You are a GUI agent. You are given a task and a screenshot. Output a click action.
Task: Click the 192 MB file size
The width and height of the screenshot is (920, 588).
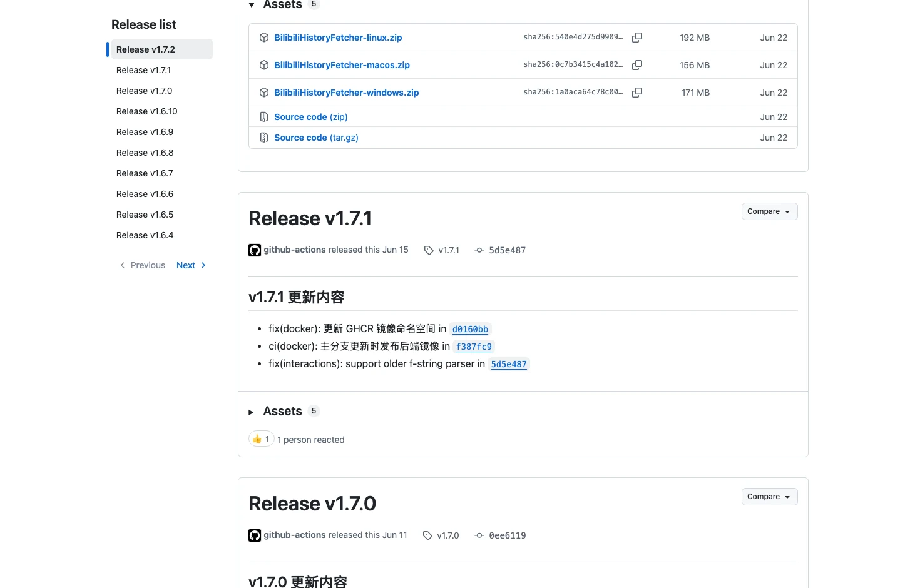[x=695, y=38]
